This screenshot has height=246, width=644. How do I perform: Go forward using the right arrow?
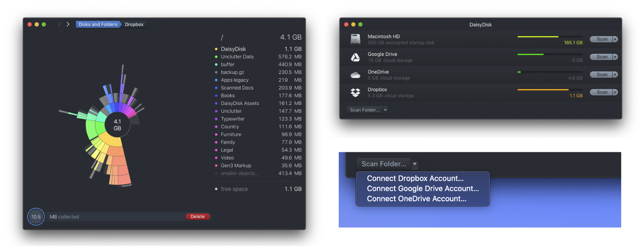(x=68, y=25)
